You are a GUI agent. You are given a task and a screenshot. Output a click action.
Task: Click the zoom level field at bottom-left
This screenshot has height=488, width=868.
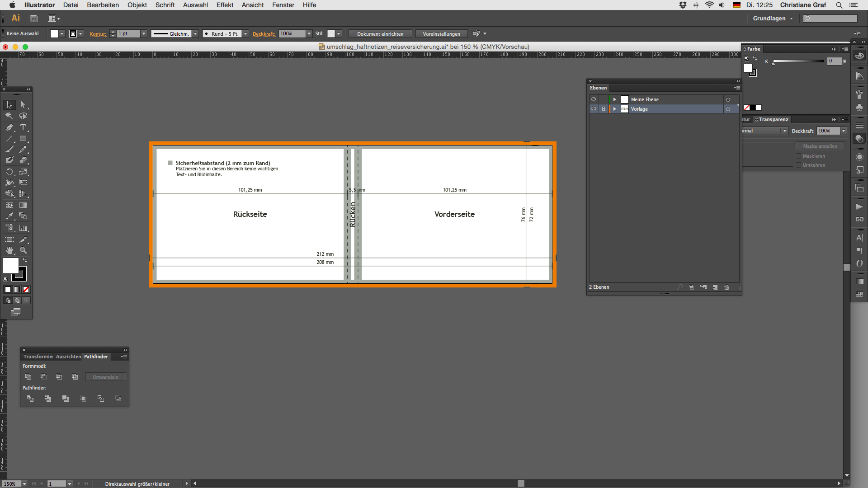[10, 483]
